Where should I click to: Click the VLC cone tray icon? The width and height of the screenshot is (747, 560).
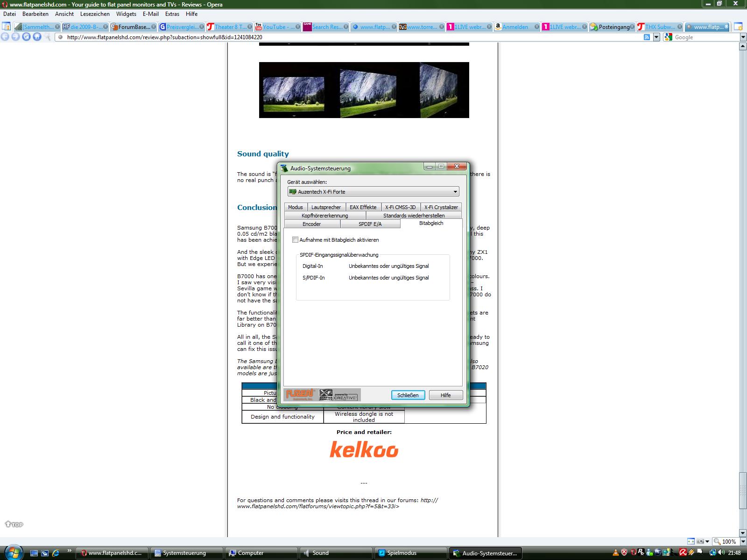(615, 553)
